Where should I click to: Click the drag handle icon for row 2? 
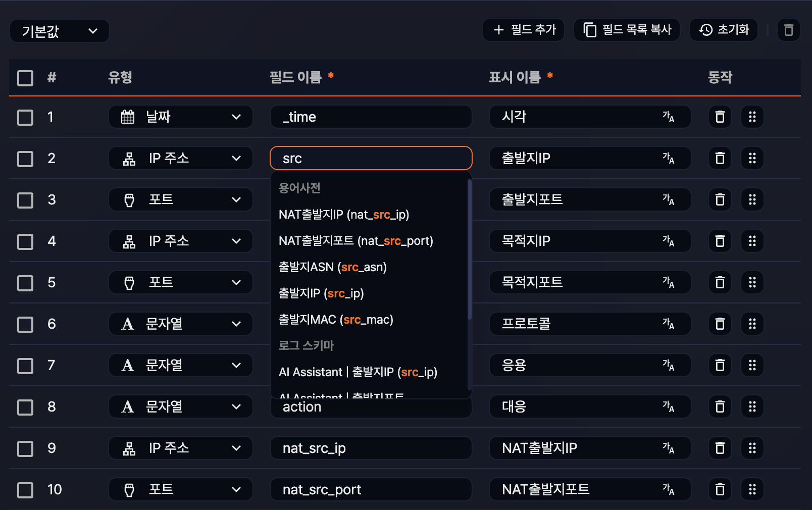click(x=752, y=159)
